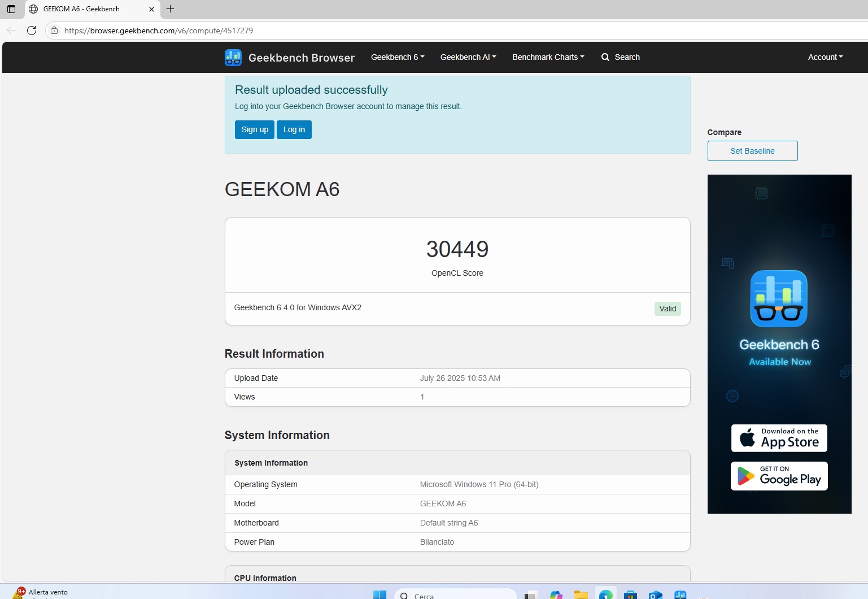Click the Default string A6 motherboard value
868x599 pixels.
point(449,523)
